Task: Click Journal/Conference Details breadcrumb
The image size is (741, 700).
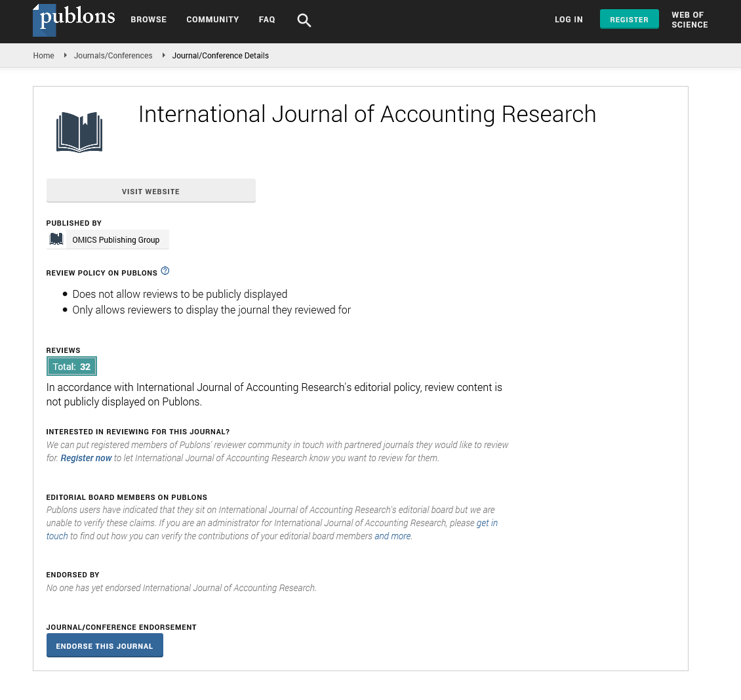Action: coord(220,55)
